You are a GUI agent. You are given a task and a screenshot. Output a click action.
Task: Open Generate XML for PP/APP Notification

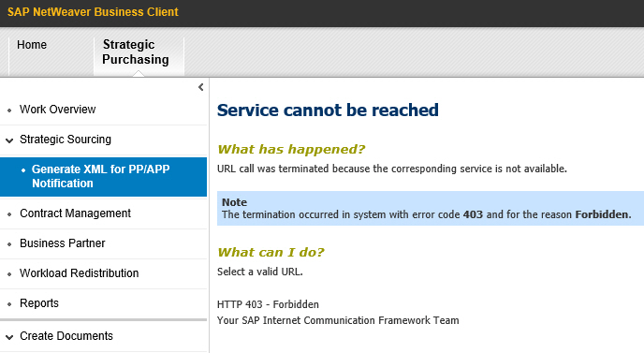coord(104,177)
